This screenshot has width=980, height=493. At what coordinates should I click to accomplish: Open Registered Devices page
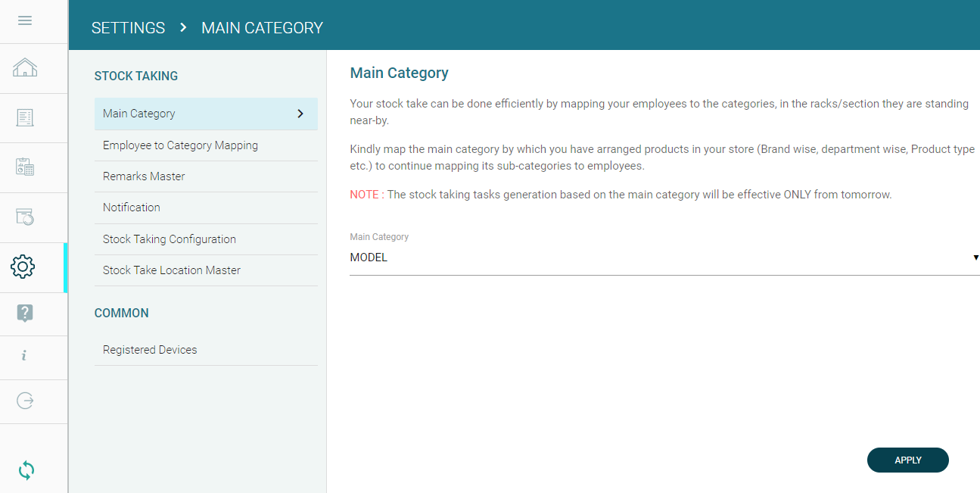coord(150,350)
